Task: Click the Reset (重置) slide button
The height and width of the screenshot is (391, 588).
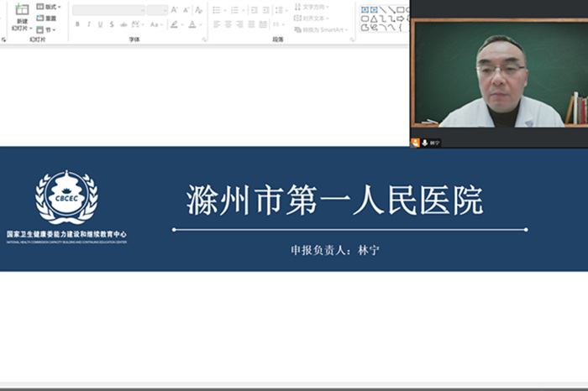Action: point(47,18)
